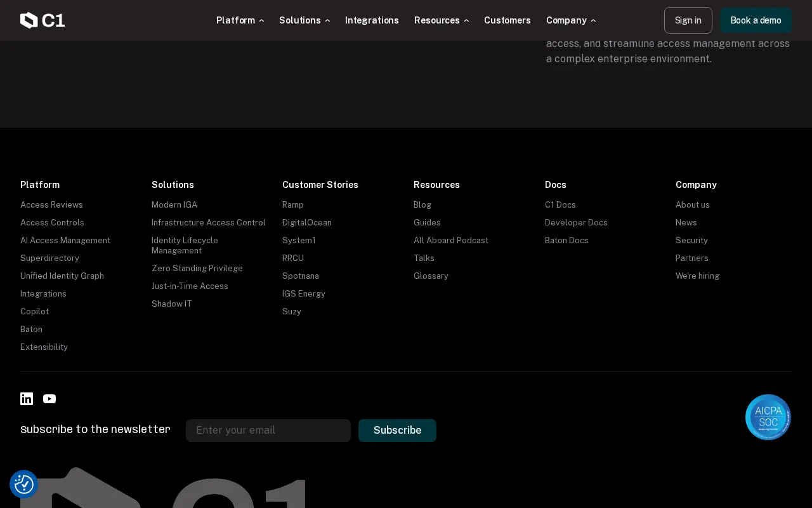Open News link under Company
The width and height of the screenshot is (812, 508).
coord(686,222)
